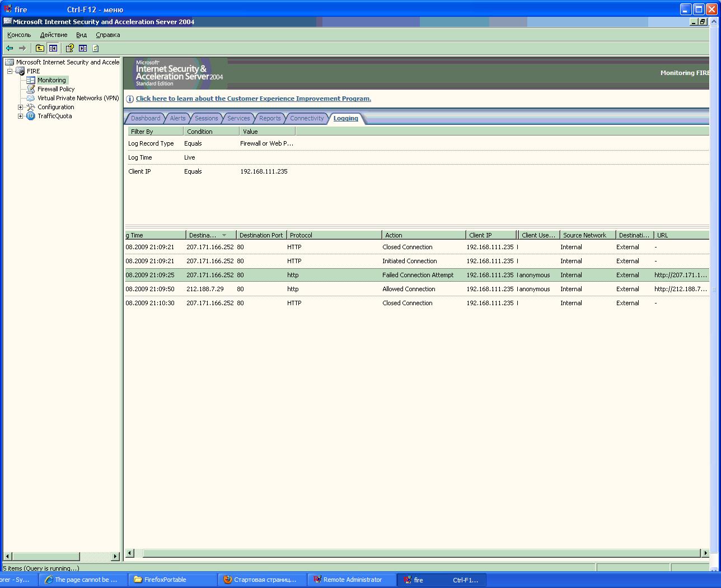Click the console system icon in inner title bar
Screen dimensions: 721x588
(7, 22)
